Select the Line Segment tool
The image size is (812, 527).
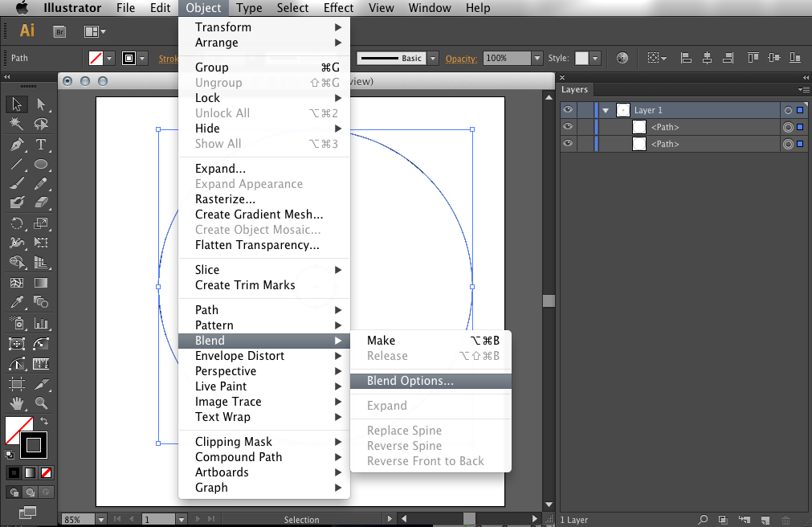[x=17, y=164]
